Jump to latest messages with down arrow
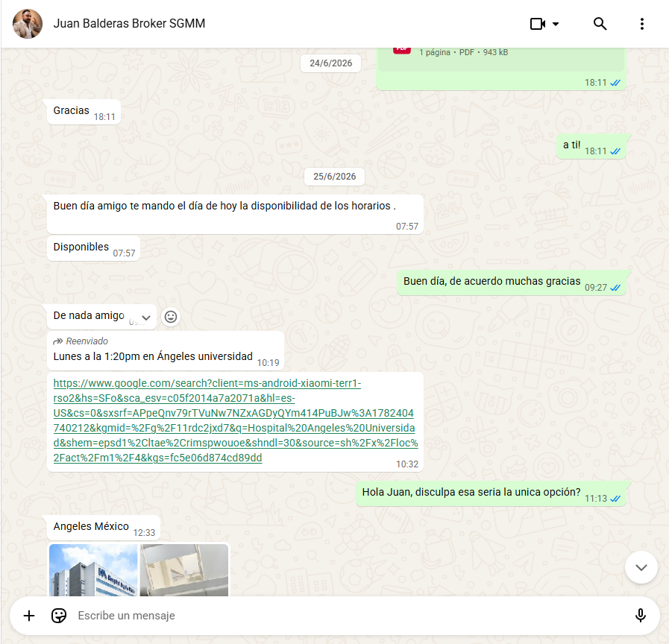 coord(641,567)
